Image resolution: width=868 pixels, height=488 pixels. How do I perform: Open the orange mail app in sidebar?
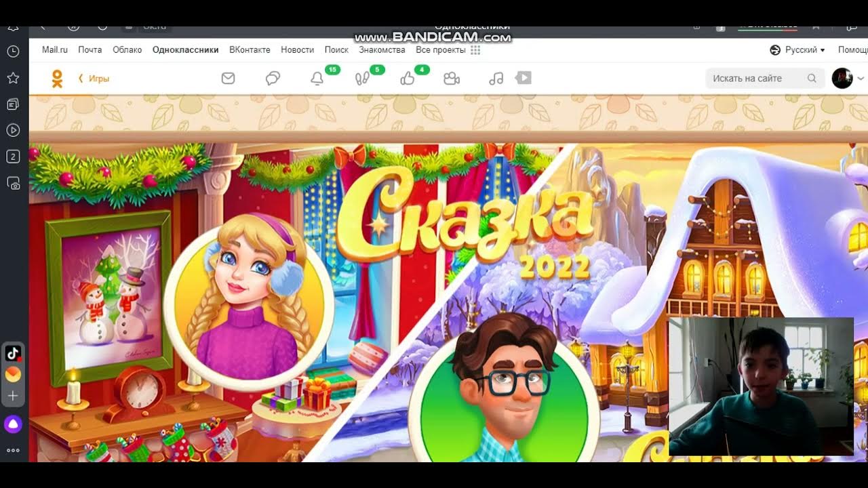pyautogui.click(x=13, y=374)
